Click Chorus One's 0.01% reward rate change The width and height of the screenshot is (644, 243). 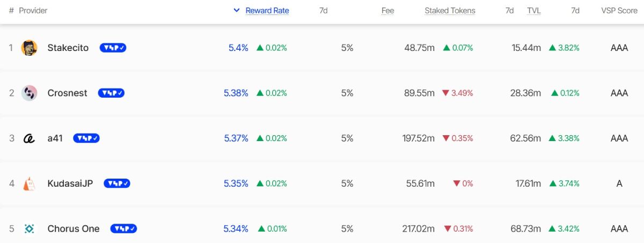(x=272, y=229)
